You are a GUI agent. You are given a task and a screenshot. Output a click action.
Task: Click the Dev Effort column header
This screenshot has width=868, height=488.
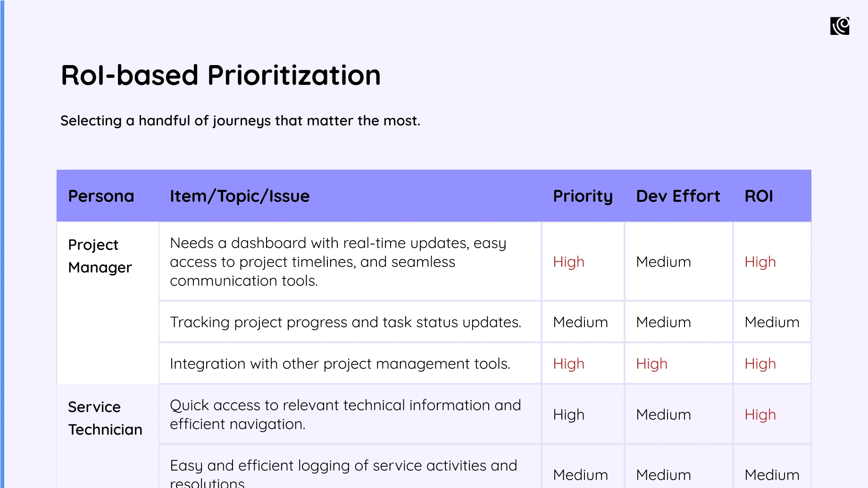(678, 196)
